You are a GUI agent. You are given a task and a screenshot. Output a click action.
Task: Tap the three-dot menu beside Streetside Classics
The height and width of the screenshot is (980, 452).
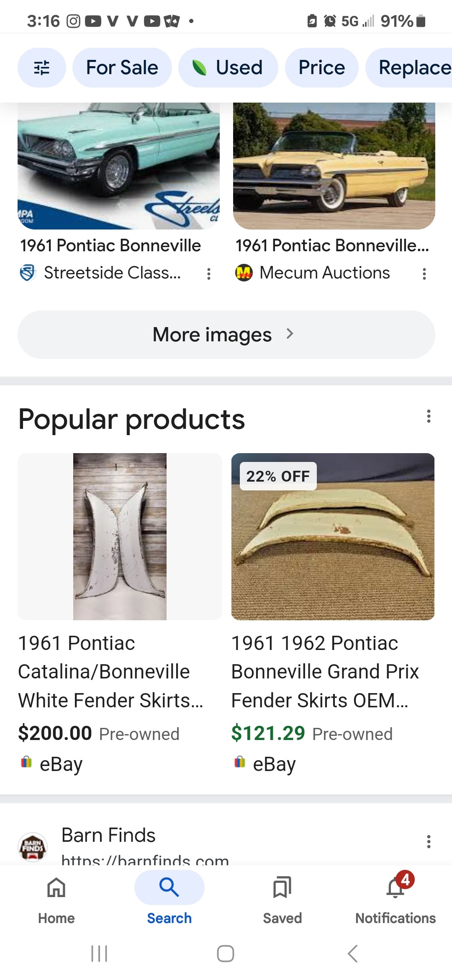(208, 274)
